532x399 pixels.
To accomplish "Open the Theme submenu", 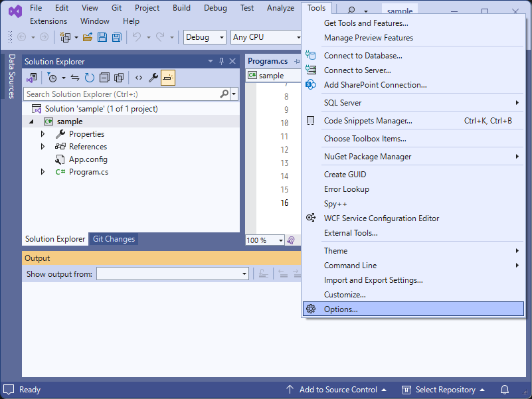I will 413,251.
